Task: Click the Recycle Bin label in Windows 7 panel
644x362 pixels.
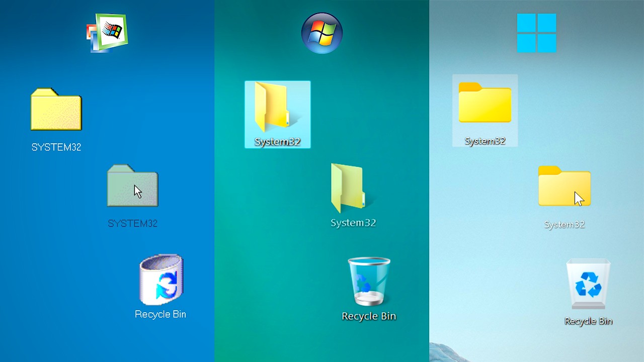Action: (x=369, y=316)
